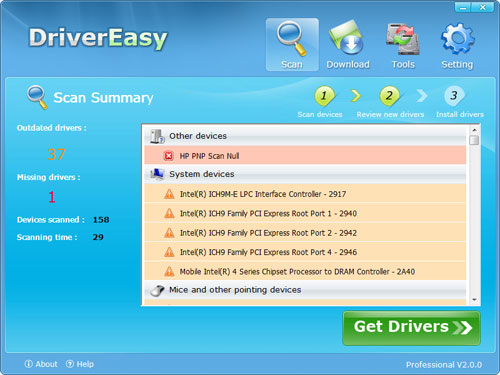Click red X icon beside HP PNP Scan Null
This screenshot has height=375, width=500.
pyautogui.click(x=169, y=156)
